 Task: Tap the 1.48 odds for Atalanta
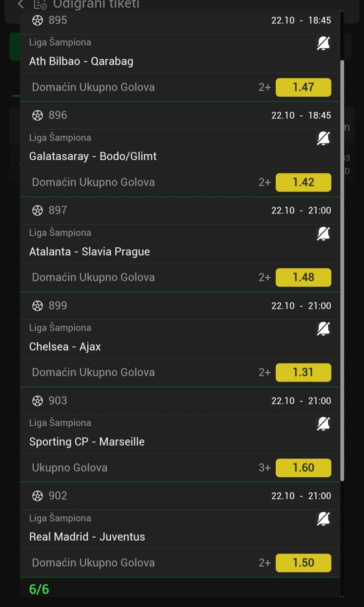(x=303, y=277)
